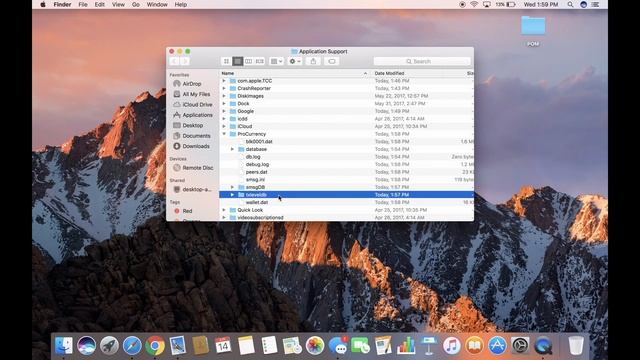Switch Finder to Cover Flow view

[260, 61]
